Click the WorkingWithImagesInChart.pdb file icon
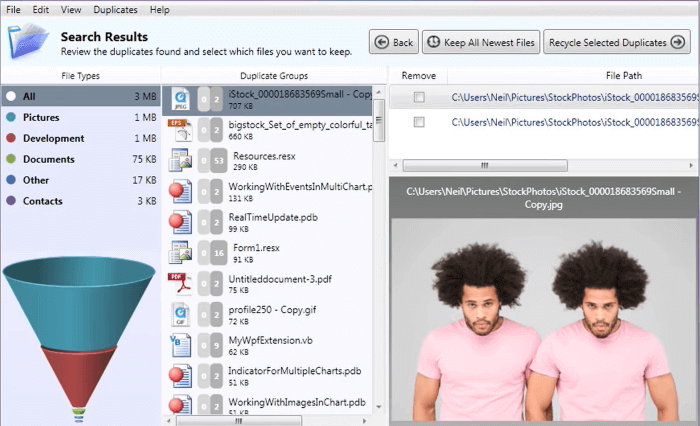 [x=180, y=405]
